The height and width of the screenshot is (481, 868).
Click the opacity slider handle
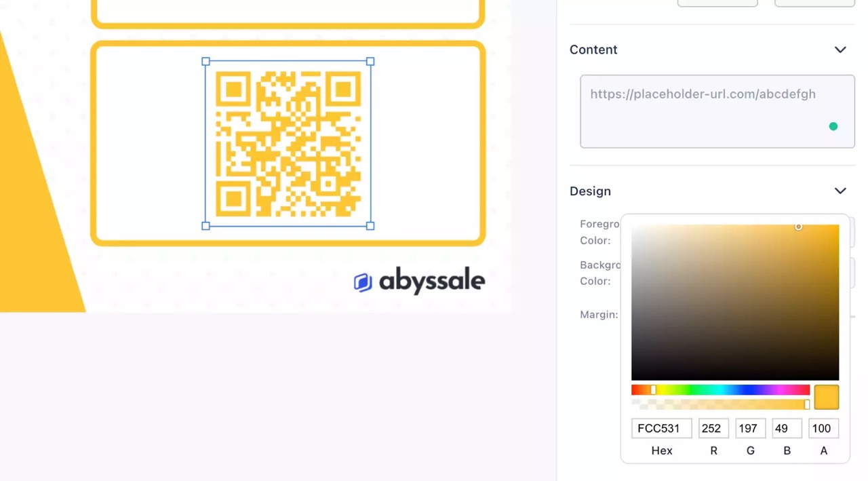(807, 404)
